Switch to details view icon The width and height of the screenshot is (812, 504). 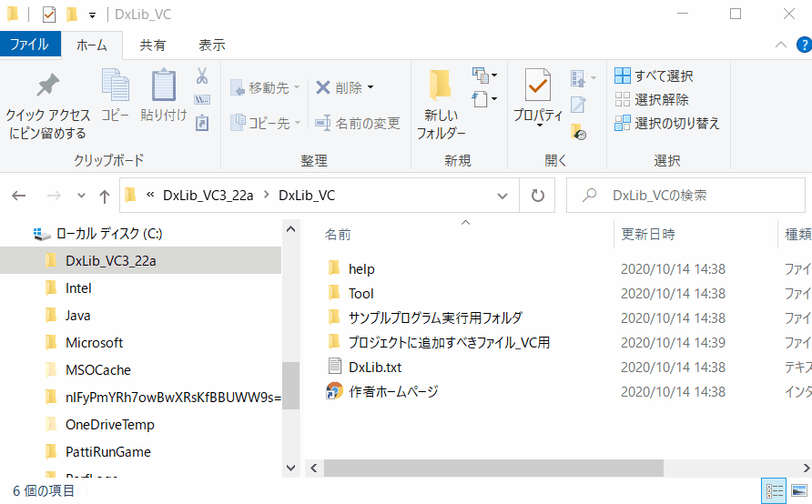[774, 490]
